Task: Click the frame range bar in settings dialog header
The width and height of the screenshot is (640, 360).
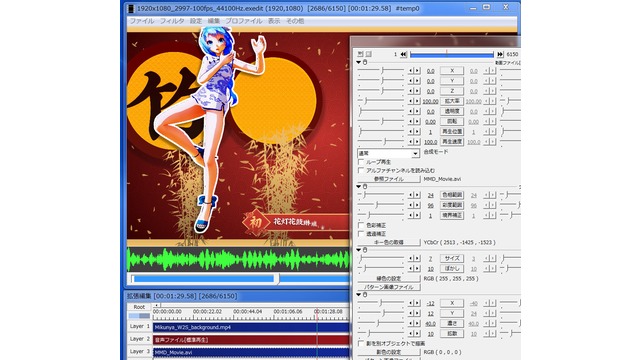Action: click(x=452, y=54)
